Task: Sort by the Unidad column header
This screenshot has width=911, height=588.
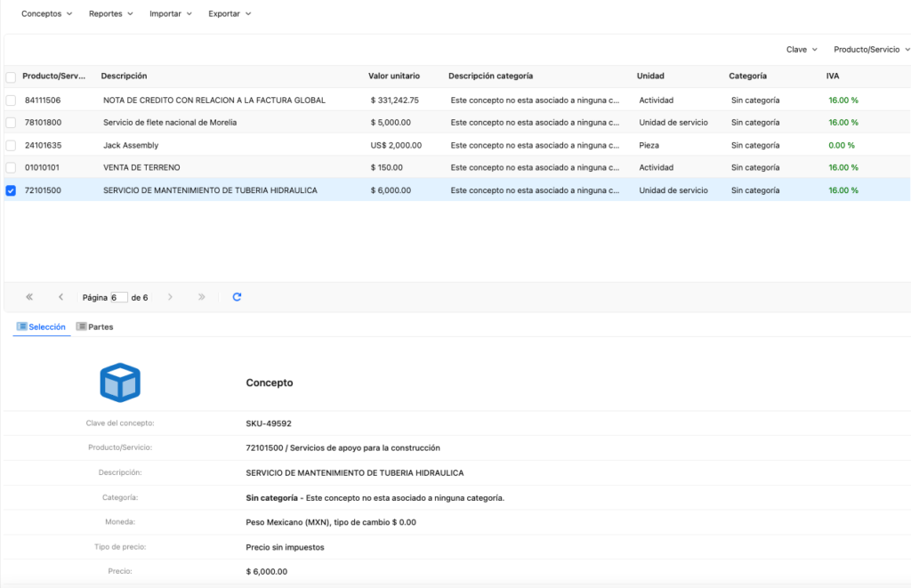Action: pos(650,77)
